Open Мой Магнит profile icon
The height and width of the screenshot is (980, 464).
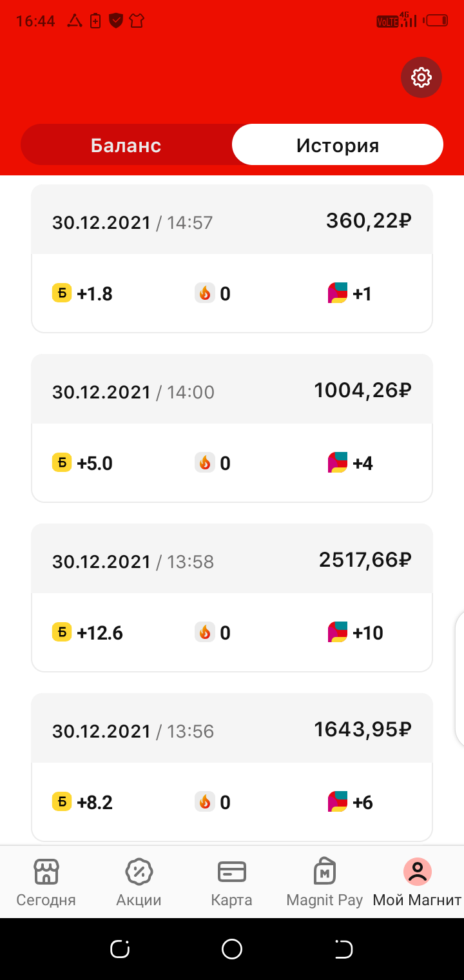[417, 872]
